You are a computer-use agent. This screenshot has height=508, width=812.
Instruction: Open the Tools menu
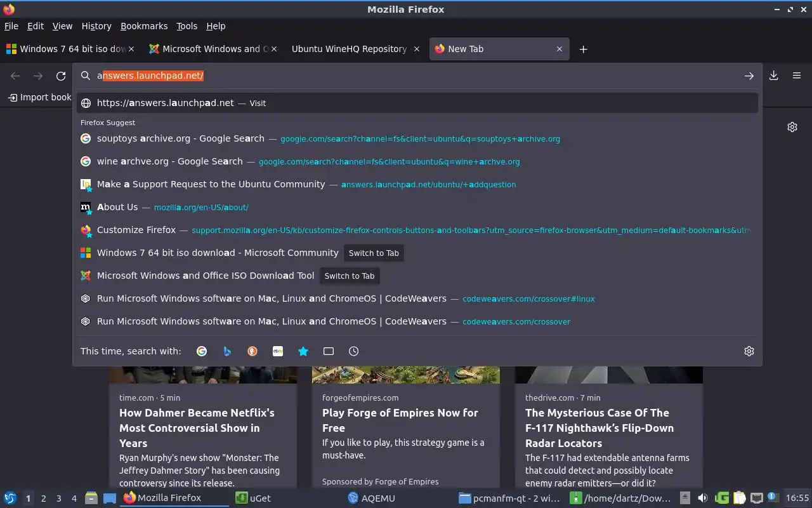click(187, 26)
